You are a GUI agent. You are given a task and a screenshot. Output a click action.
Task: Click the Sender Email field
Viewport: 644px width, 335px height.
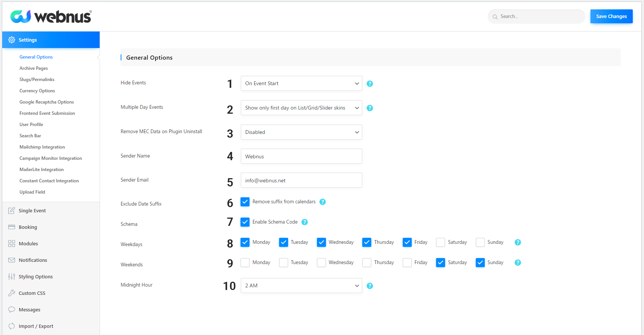302,180
